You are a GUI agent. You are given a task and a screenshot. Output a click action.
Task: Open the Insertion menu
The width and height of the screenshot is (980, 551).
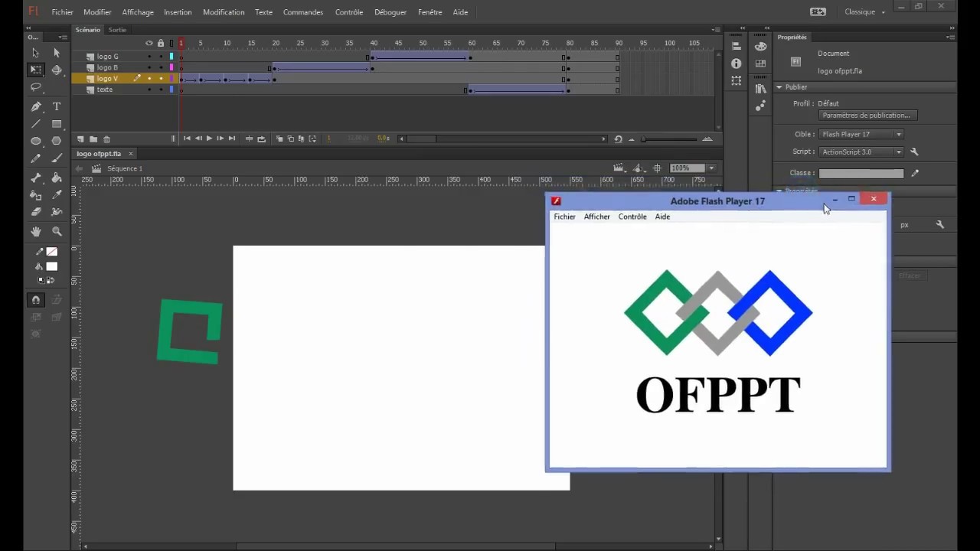point(178,12)
